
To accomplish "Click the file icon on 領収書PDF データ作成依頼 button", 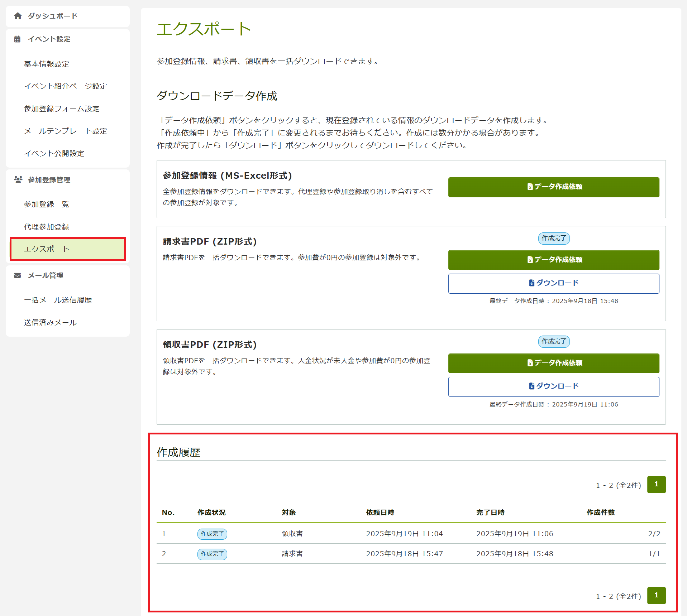I will (530, 363).
